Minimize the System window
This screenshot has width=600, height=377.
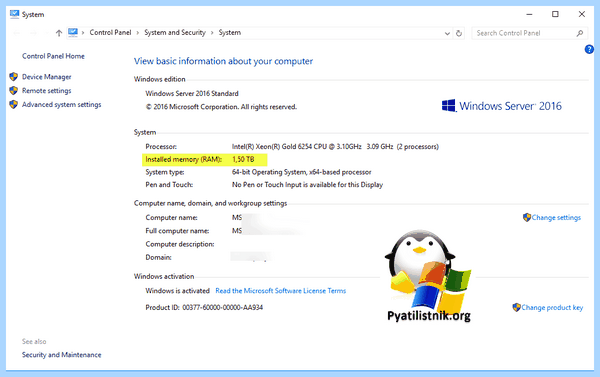point(529,14)
